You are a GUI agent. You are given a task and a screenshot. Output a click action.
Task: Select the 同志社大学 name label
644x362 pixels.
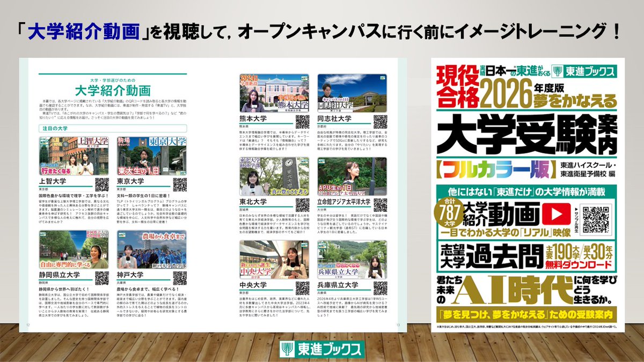click(x=335, y=119)
